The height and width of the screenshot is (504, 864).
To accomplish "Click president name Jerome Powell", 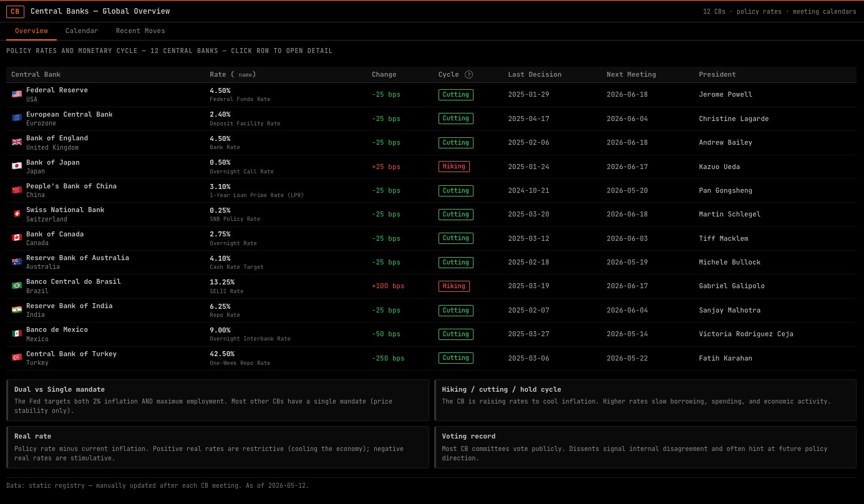I will (x=726, y=95).
